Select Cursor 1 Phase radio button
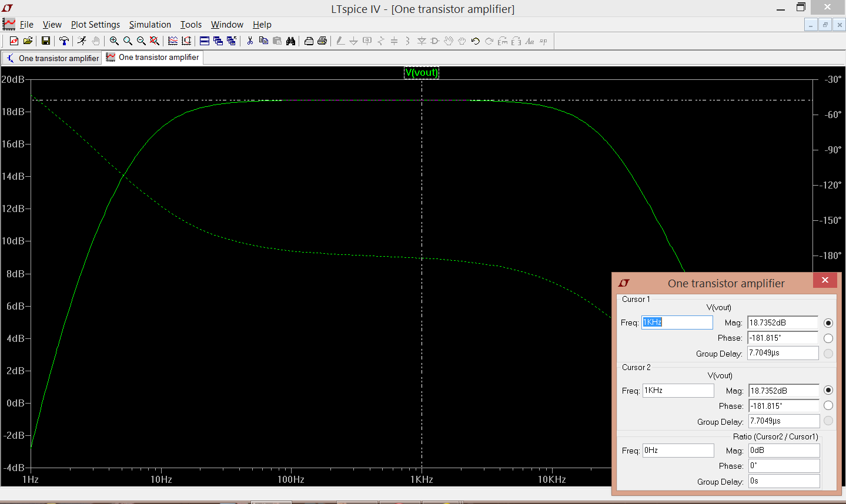Screen dimensions: 846x504 (828, 338)
